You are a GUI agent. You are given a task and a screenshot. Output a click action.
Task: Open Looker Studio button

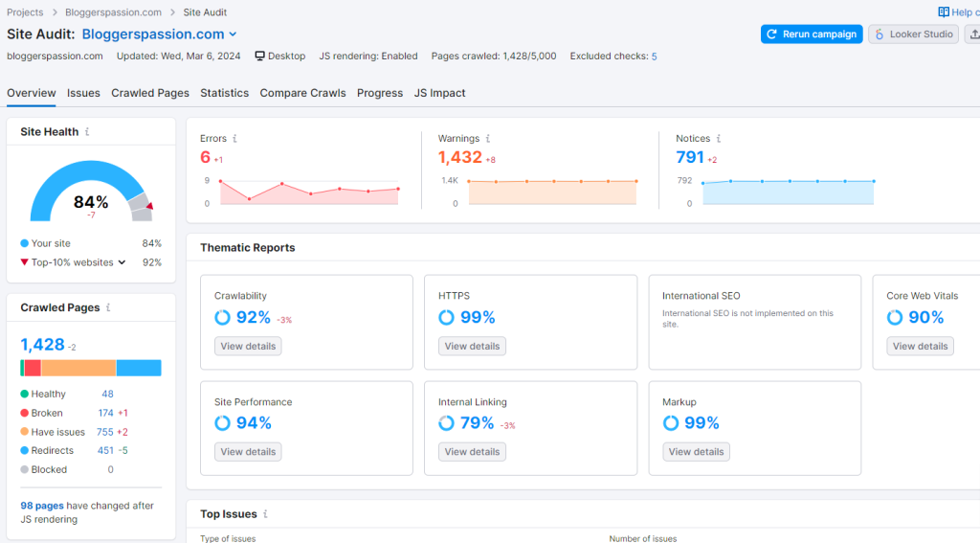913,34
